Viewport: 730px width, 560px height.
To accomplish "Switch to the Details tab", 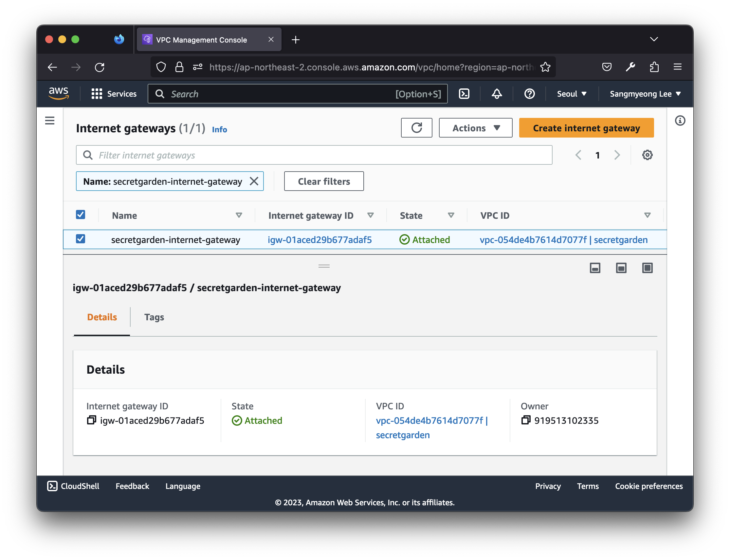I will point(102,317).
